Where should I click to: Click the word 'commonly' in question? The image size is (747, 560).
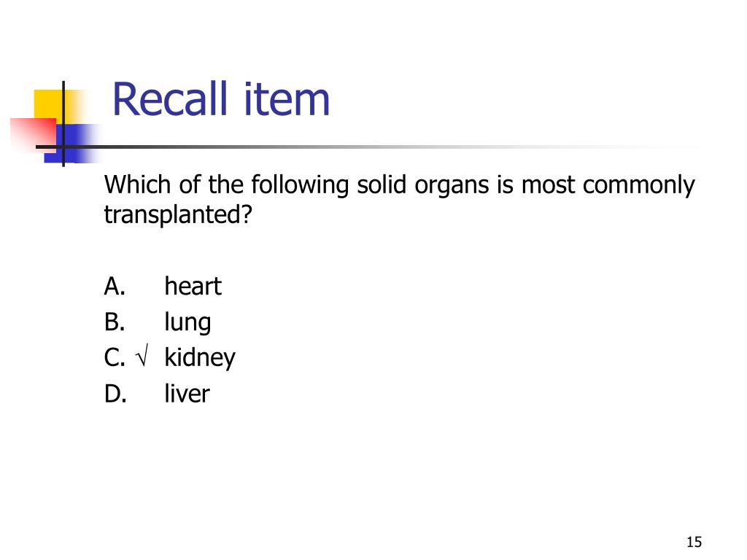point(638,184)
